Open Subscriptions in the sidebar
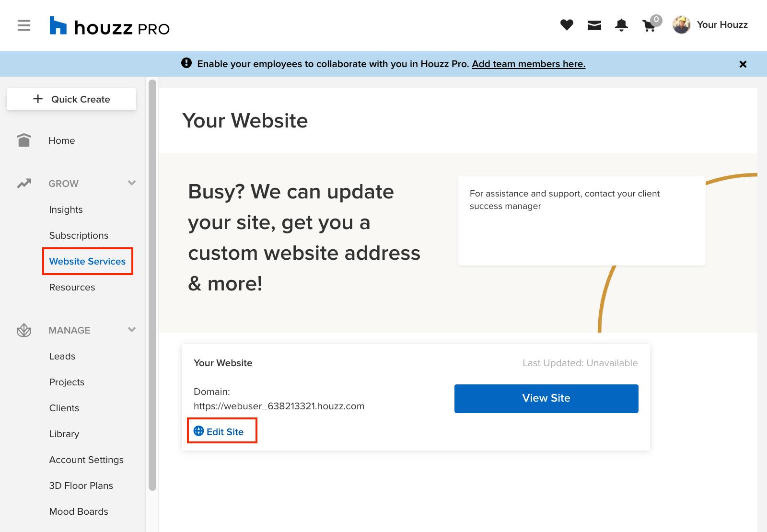Viewport: 767px width, 532px height. point(79,235)
